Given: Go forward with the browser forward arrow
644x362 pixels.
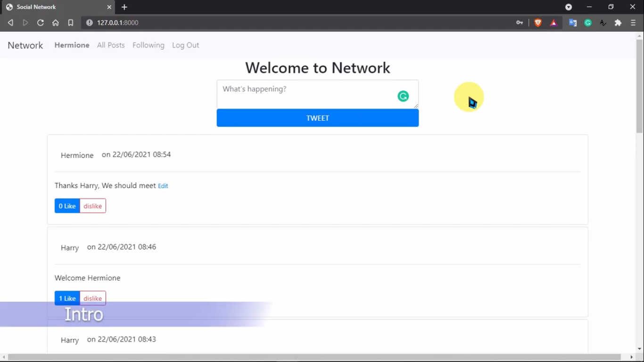Looking at the screenshot, I should (25, 23).
